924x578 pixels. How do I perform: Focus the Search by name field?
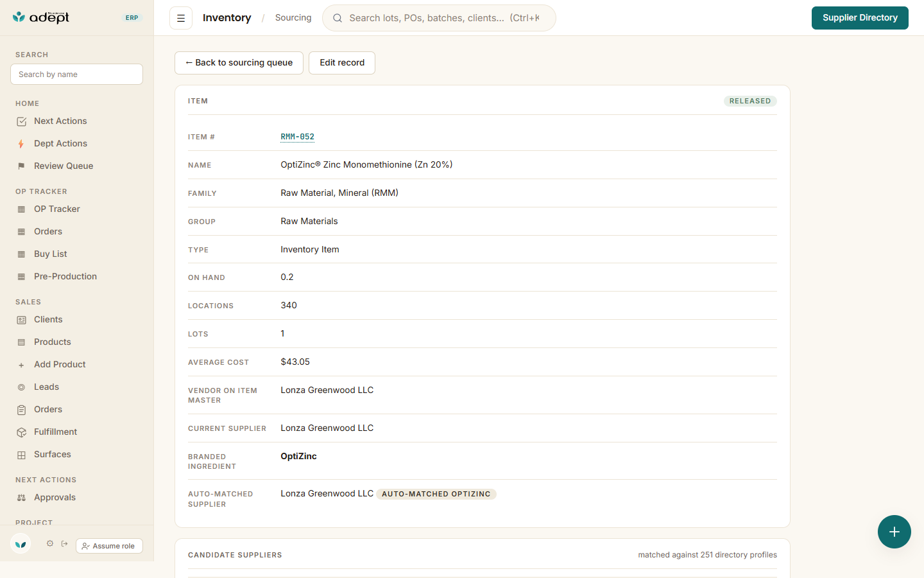pyautogui.click(x=76, y=74)
